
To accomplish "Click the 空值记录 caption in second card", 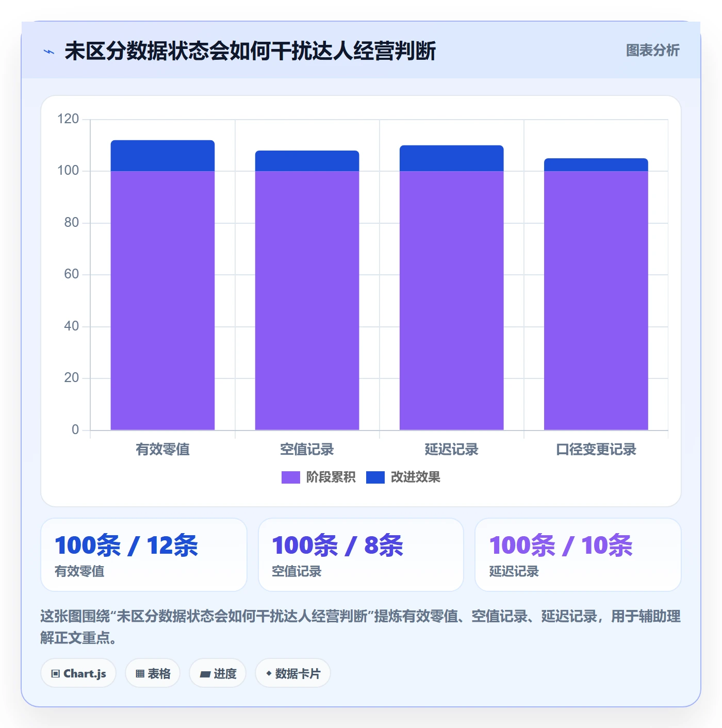I will [x=297, y=571].
